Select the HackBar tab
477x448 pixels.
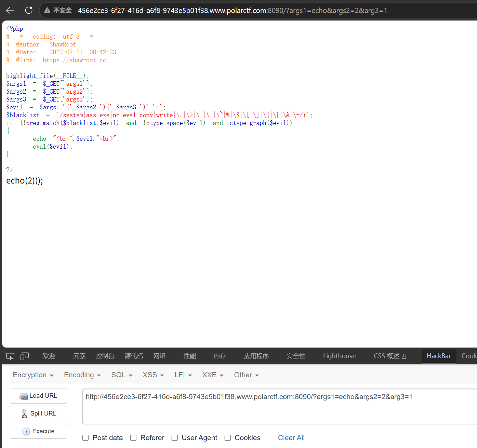click(x=439, y=356)
